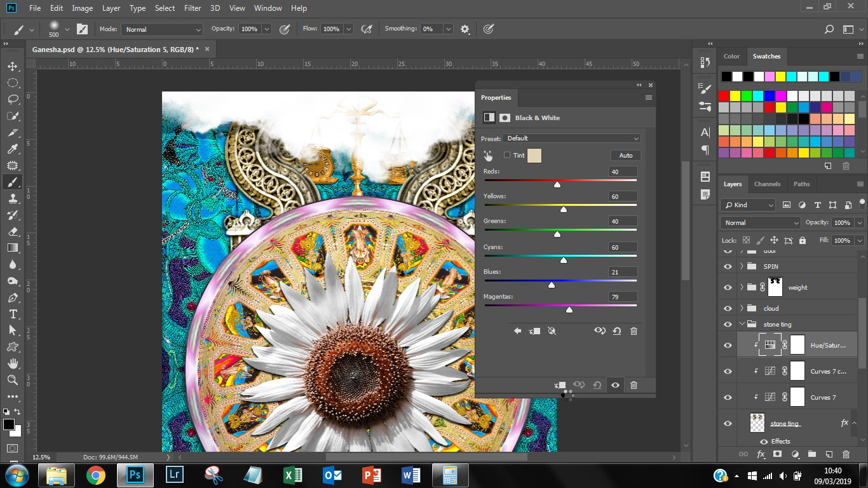Open the Image menu
868x488 pixels.
[x=82, y=8]
